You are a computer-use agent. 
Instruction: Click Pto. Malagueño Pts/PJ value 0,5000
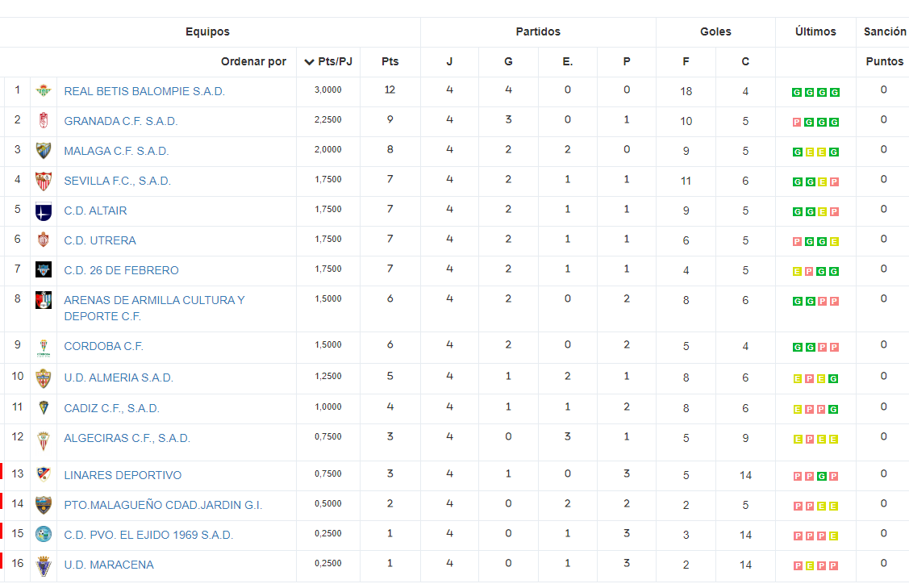coord(328,504)
